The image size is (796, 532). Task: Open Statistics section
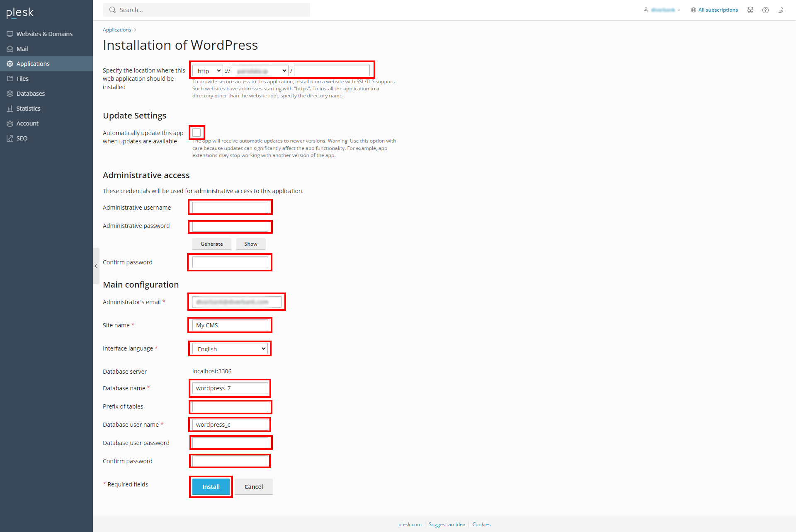[x=46, y=109]
